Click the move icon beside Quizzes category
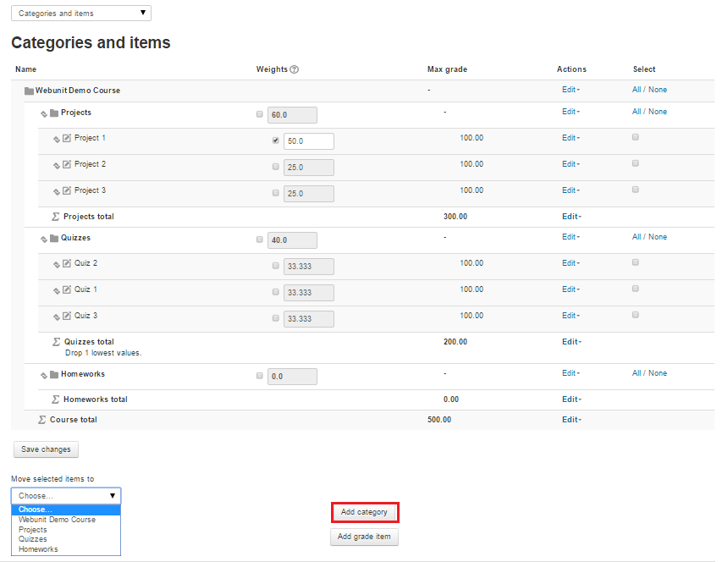The height and width of the screenshot is (562, 728). pyautogui.click(x=43, y=239)
